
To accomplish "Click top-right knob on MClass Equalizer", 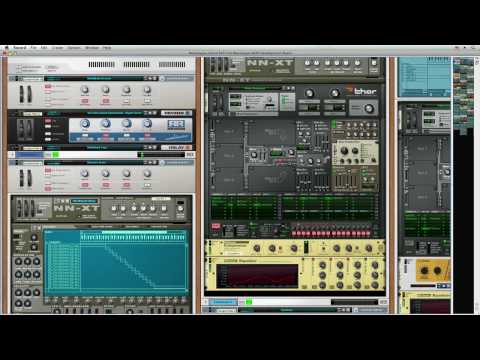I will click(375, 265).
